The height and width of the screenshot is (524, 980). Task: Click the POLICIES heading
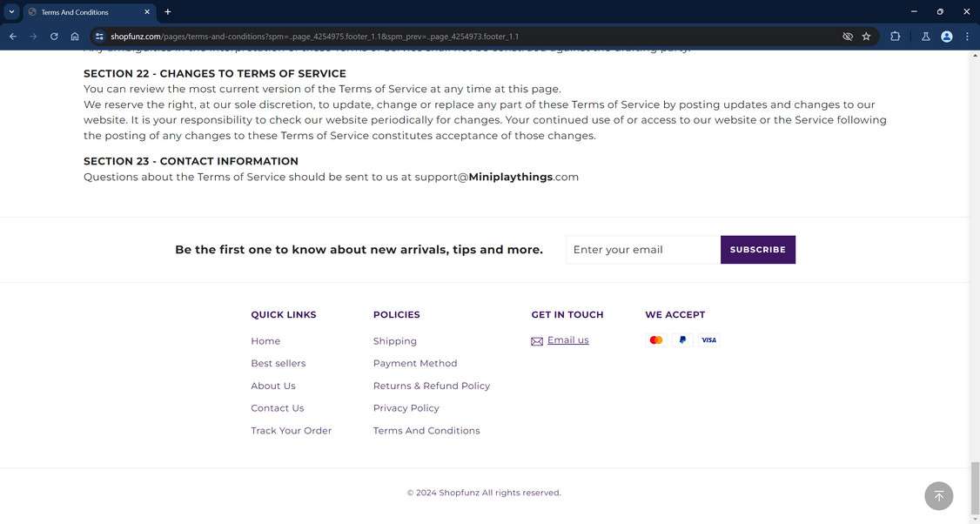[x=396, y=314]
